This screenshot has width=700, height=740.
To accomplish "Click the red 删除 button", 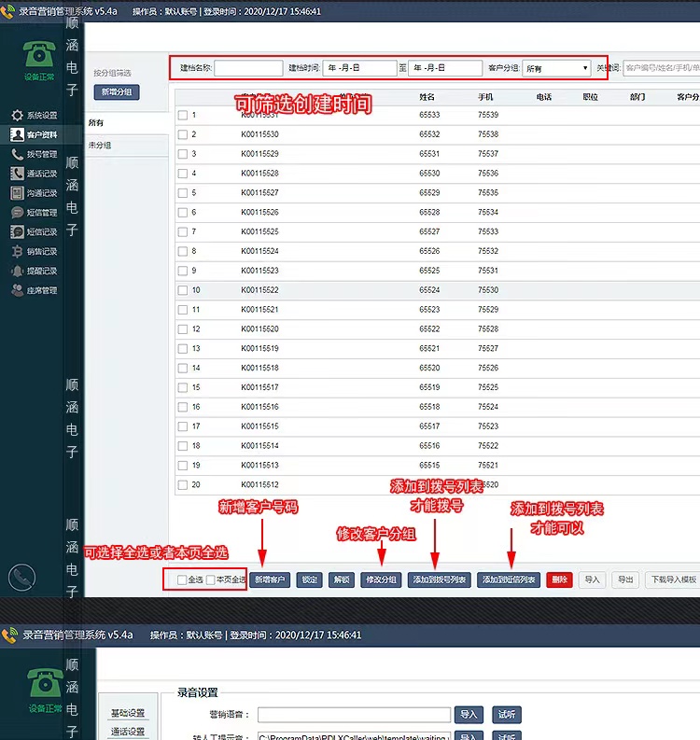I will 559,579.
